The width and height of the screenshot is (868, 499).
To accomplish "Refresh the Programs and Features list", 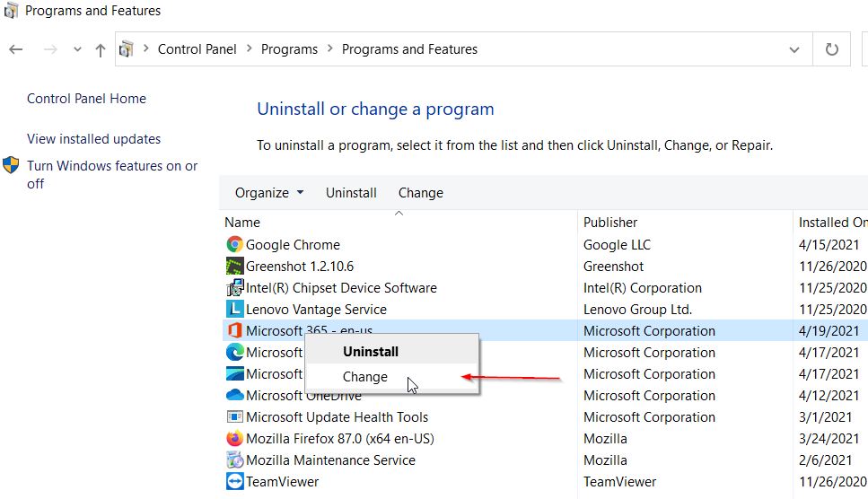I will pyautogui.click(x=831, y=49).
